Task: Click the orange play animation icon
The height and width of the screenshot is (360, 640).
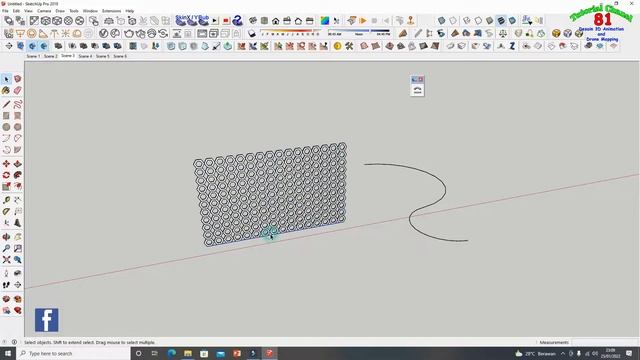Action: (x=363, y=20)
